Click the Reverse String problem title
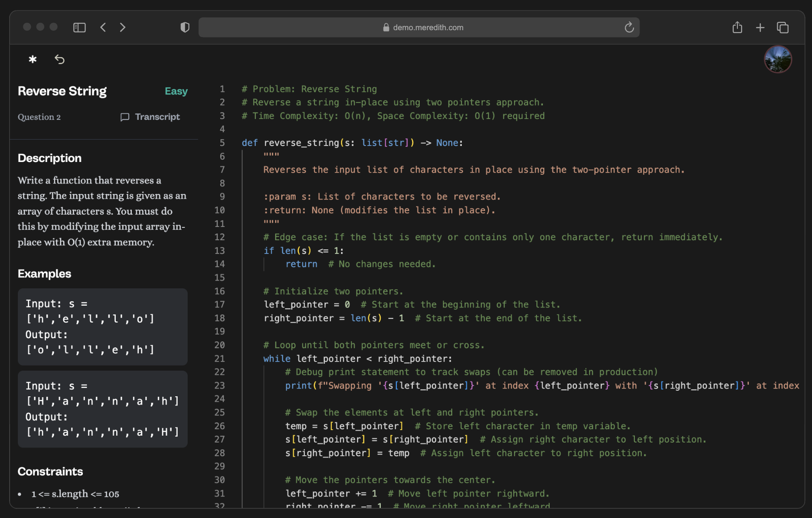 coord(62,92)
